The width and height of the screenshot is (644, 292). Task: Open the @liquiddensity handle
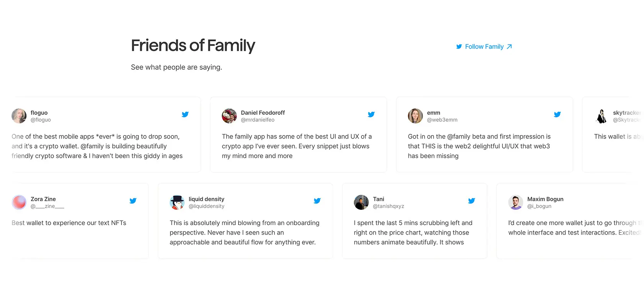[206, 206]
